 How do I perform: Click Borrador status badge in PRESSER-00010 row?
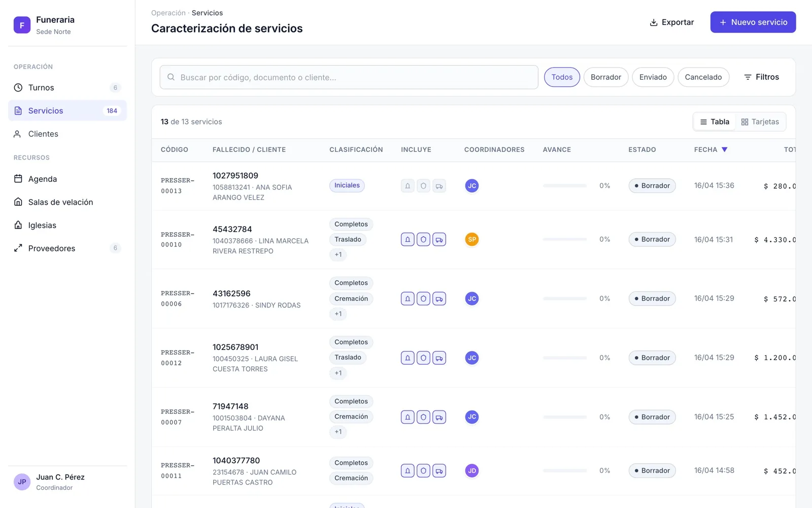pyautogui.click(x=652, y=239)
